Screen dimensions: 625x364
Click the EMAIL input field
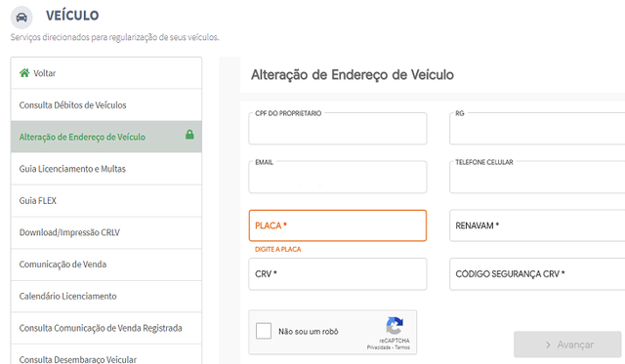pyautogui.click(x=338, y=178)
